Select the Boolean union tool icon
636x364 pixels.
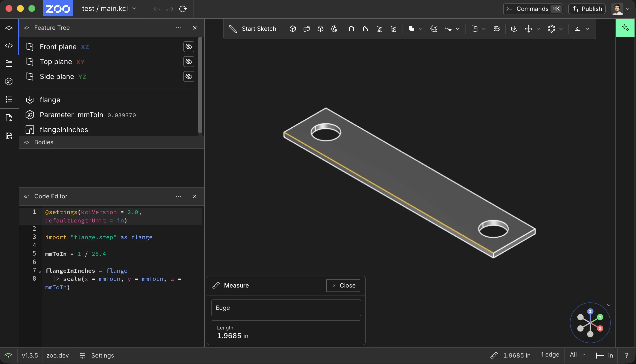pos(411,29)
